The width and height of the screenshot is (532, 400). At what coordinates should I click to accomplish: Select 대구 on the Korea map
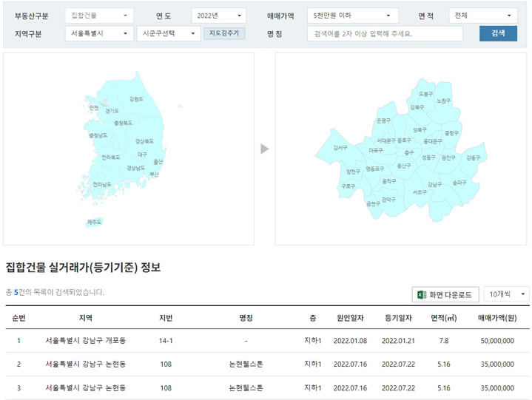pos(142,155)
